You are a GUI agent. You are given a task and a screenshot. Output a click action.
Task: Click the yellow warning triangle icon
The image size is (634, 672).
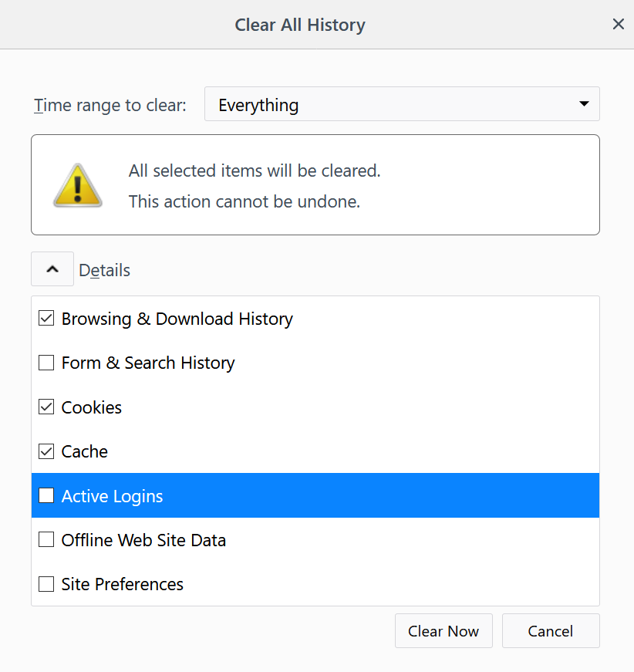pyautogui.click(x=78, y=186)
